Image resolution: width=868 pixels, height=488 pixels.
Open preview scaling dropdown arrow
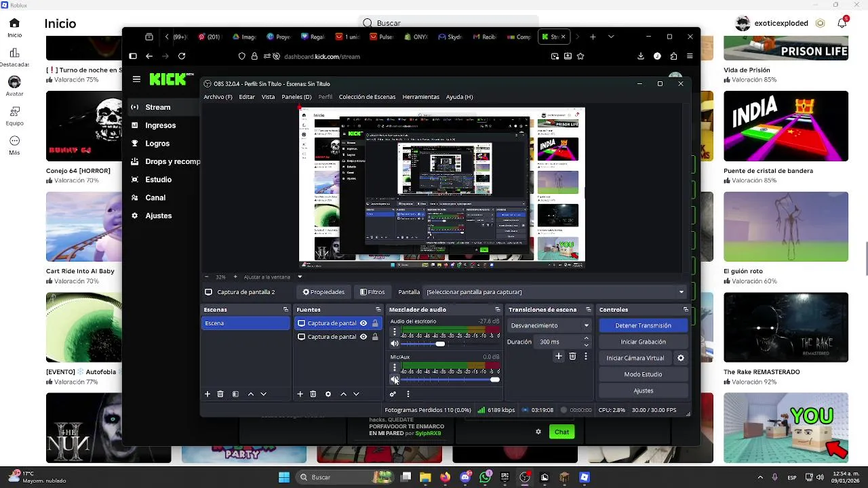click(300, 277)
